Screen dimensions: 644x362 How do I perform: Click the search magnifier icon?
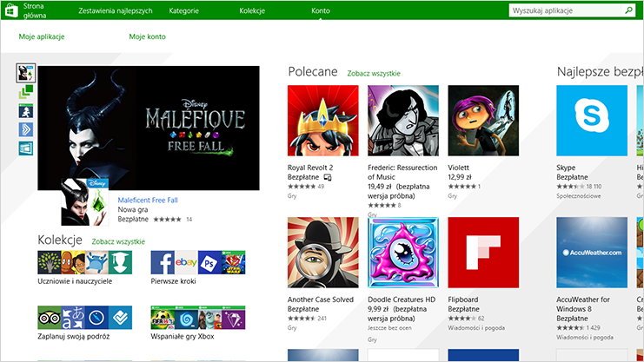point(629,10)
